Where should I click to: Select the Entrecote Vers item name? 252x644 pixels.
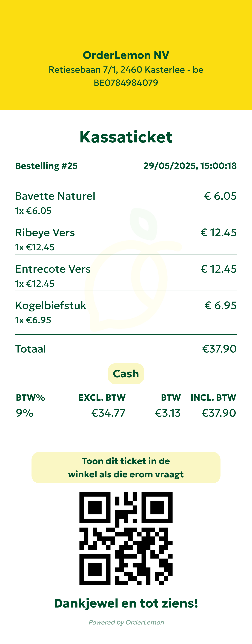click(53, 269)
